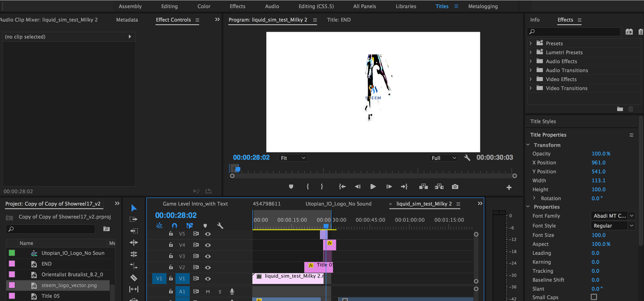Solo track A1 with the S button

220,291
